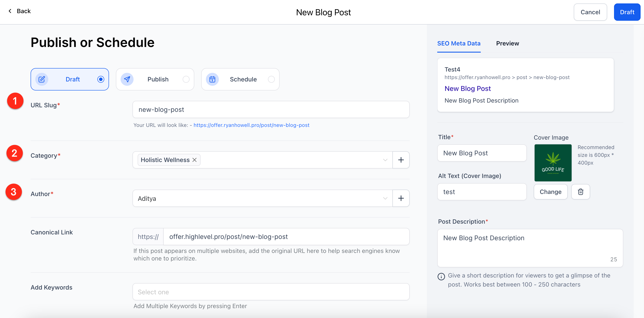The image size is (644, 318).
Task: Click the Good Life cover image thumbnail
Action: click(553, 163)
